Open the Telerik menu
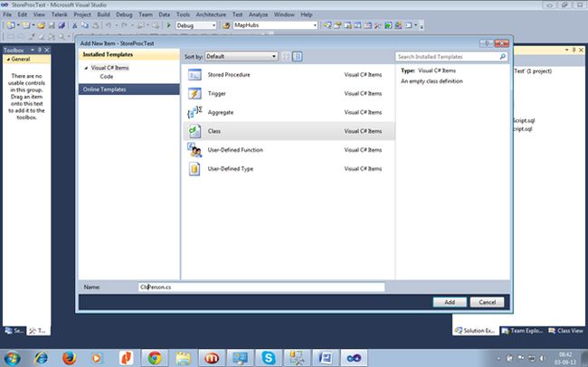This screenshot has height=367, width=588. tap(59, 14)
